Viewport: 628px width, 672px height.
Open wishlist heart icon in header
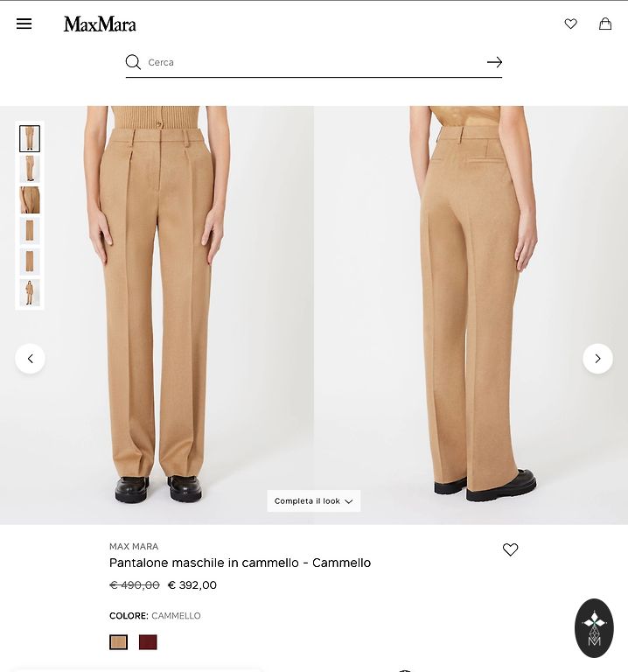tap(570, 24)
